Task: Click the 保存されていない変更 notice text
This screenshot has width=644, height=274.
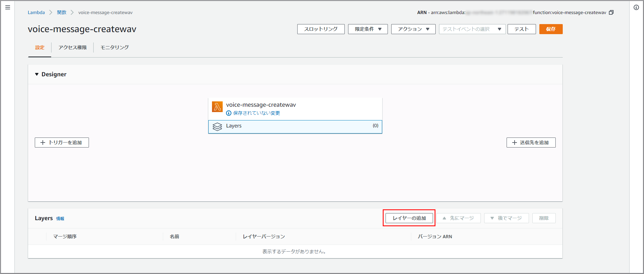Action: [x=256, y=113]
